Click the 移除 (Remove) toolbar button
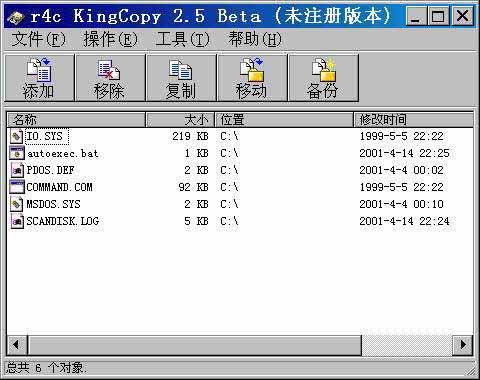This screenshot has height=380, width=480. (111, 78)
